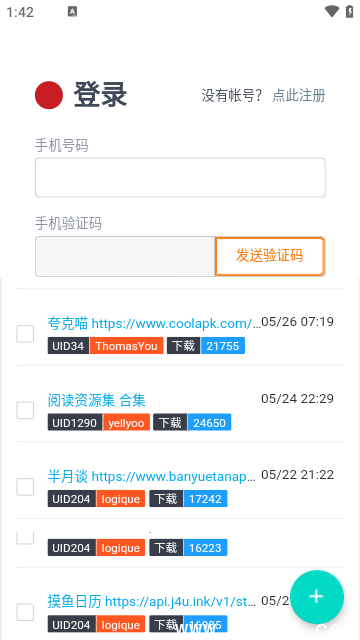Focus the 手机验证码 input field

click(125, 256)
